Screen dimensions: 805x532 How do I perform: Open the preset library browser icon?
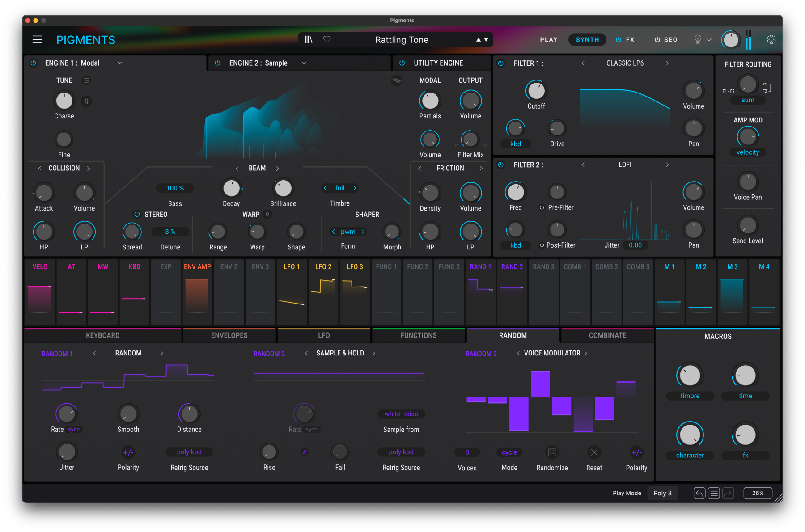[x=309, y=40]
